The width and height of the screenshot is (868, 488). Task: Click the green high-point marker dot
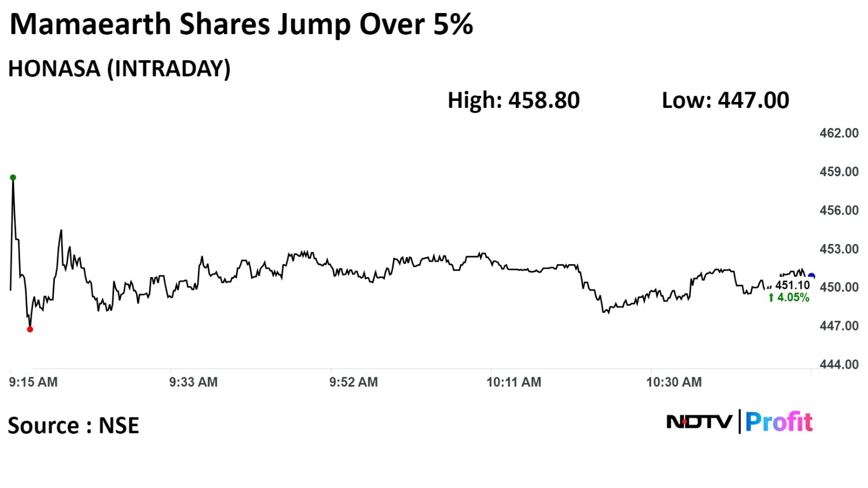(x=13, y=177)
